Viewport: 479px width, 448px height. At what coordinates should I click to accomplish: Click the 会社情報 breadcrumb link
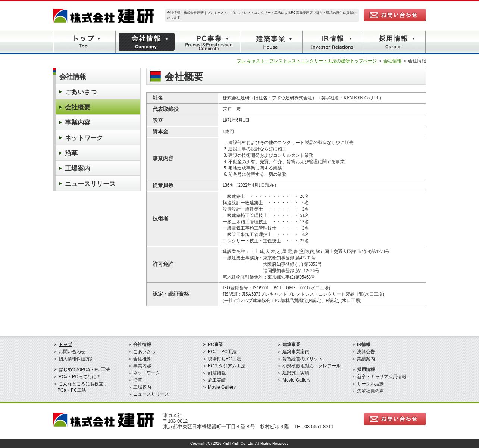pyautogui.click(x=392, y=61)
